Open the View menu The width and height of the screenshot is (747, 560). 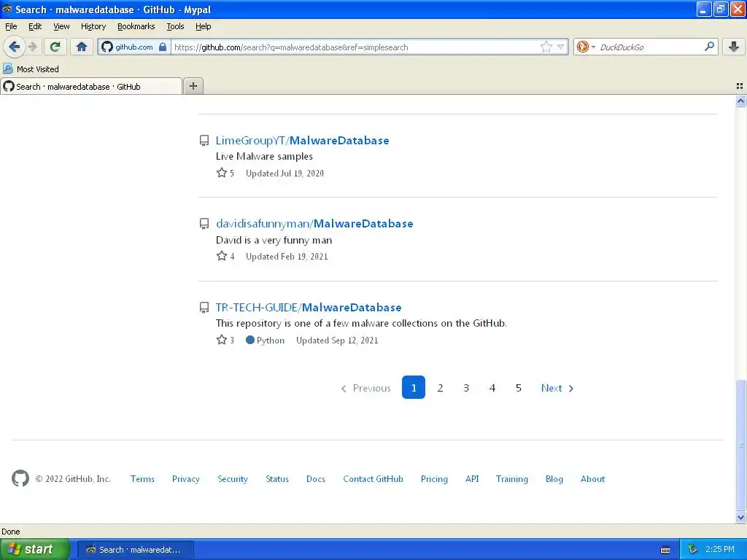coord(61,26)
